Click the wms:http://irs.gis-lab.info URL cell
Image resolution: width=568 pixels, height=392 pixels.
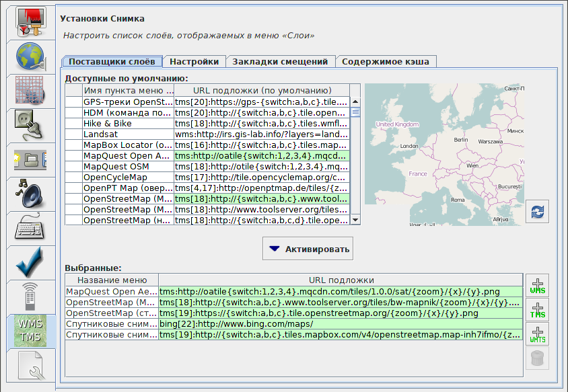262,134
